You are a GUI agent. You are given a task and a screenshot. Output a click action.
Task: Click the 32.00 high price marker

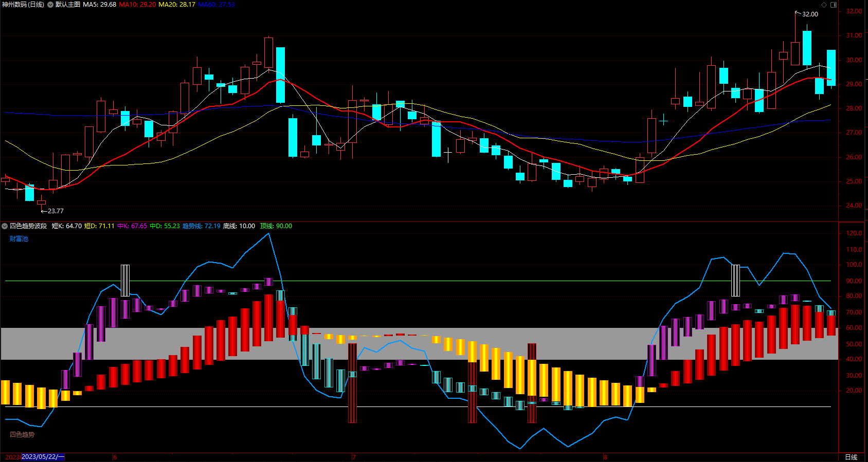click(x=810, y=14)
